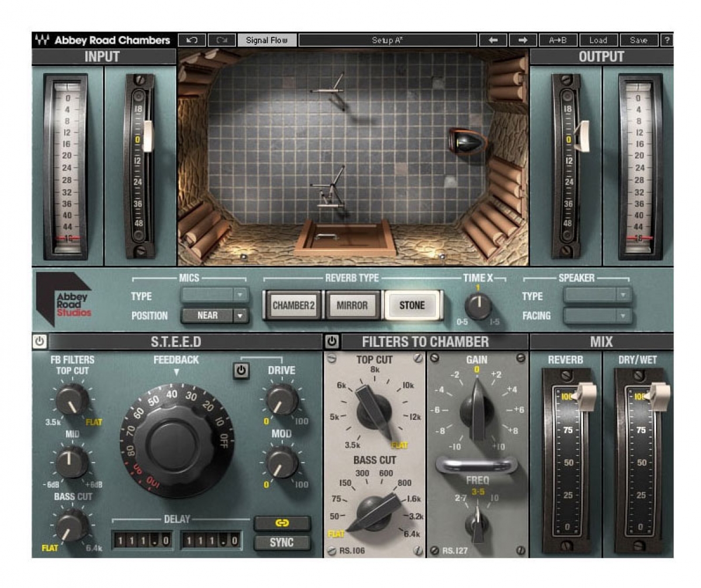Open the Mics POSITION dropdown showing NEAR
The width and height of the screenshot is (701, 588).
(x=214, y=315)
